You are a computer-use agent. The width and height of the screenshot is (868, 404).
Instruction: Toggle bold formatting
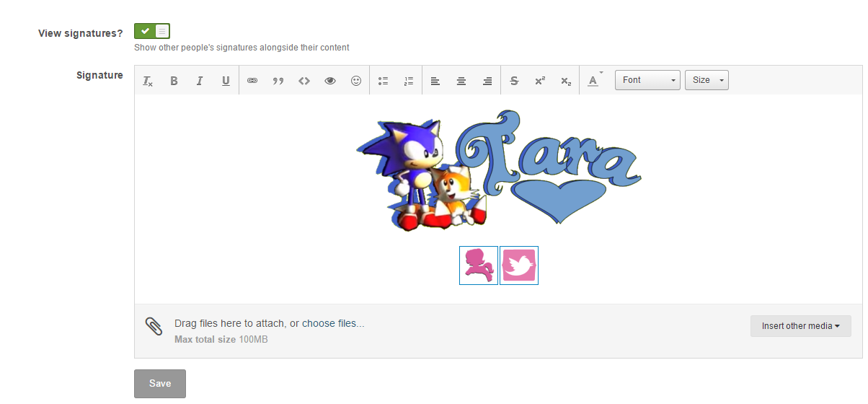point(174,81)
